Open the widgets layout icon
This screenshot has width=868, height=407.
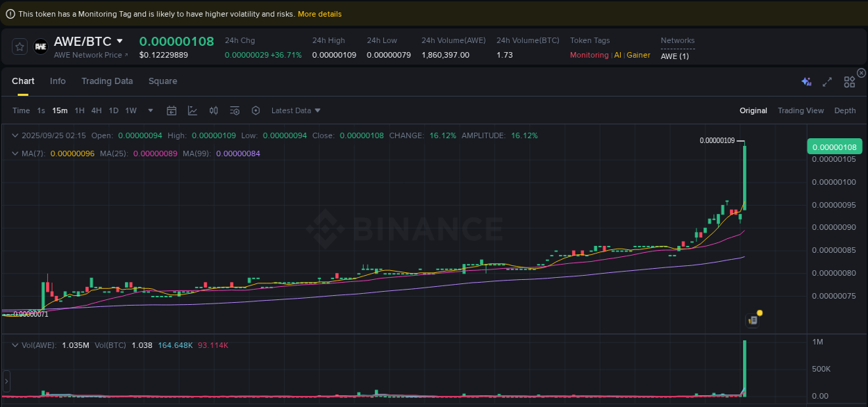849,81
